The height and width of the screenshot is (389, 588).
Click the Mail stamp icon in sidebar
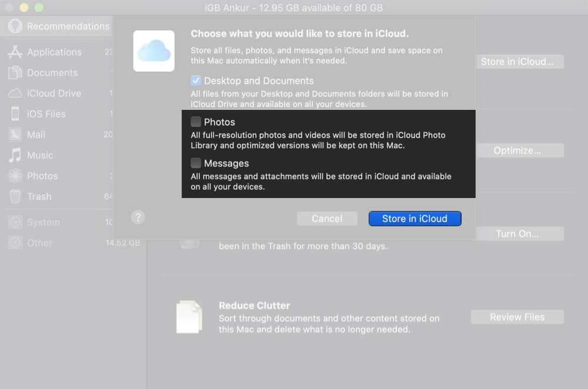tap(15, 135)
